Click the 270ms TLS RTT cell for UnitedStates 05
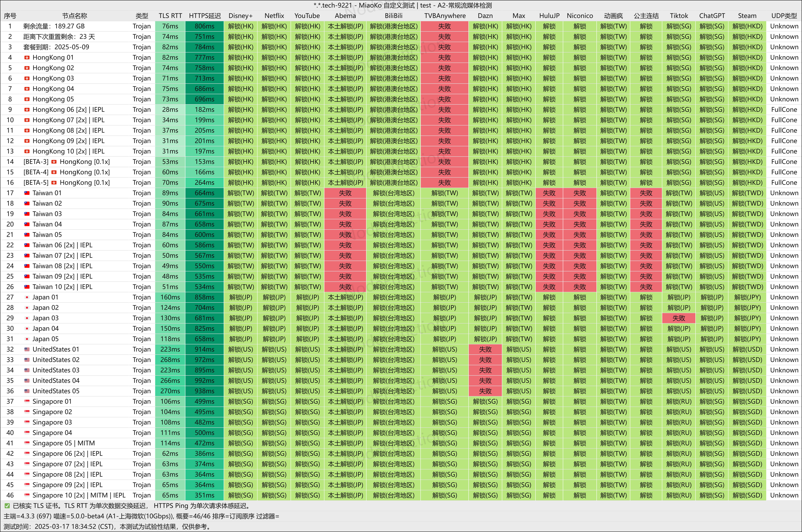This screenshot has height=532, width=802. pyautogui.click(x=170, y=391)
